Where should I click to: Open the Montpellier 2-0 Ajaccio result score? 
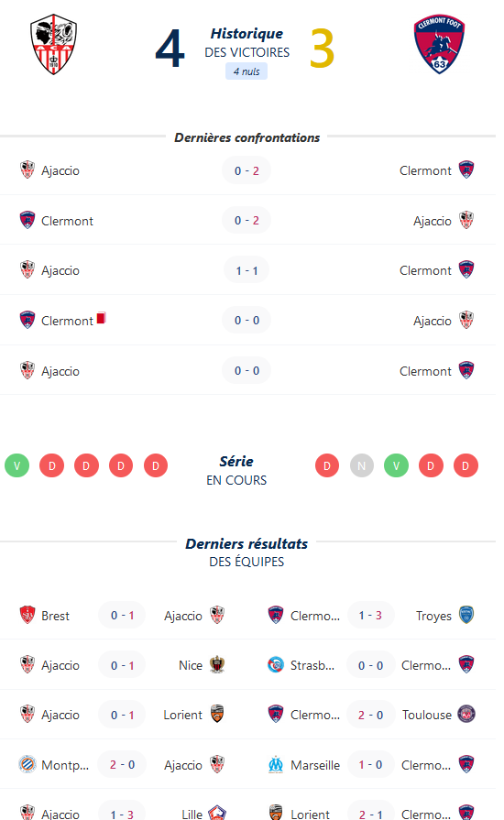pyautogui.click(x=123, y=764)
